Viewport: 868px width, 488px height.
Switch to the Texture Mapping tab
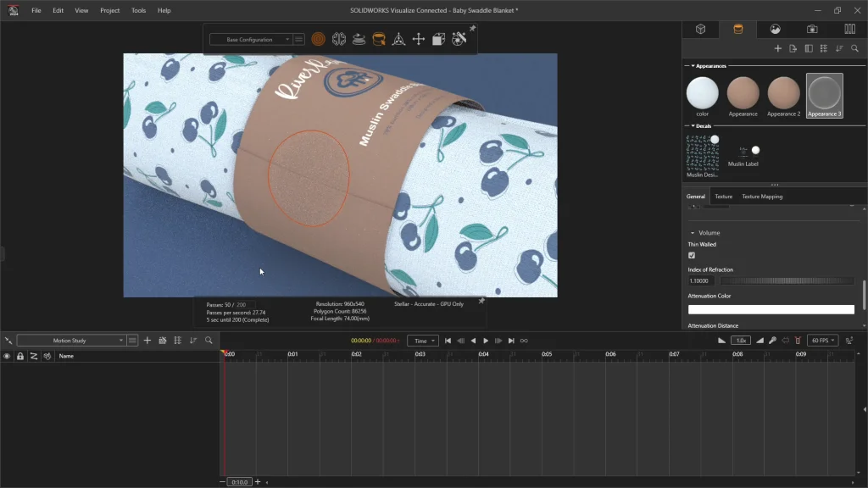[x=762, y=197]
